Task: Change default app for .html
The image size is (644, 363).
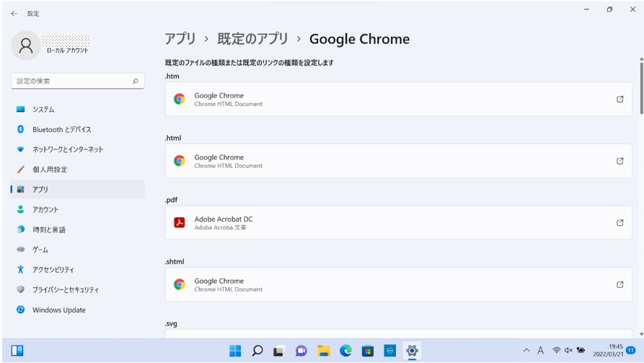Action: pos(398,161)
